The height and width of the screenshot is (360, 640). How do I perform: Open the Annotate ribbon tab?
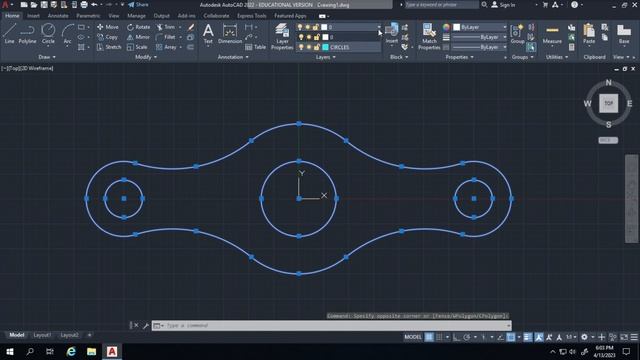58,16
